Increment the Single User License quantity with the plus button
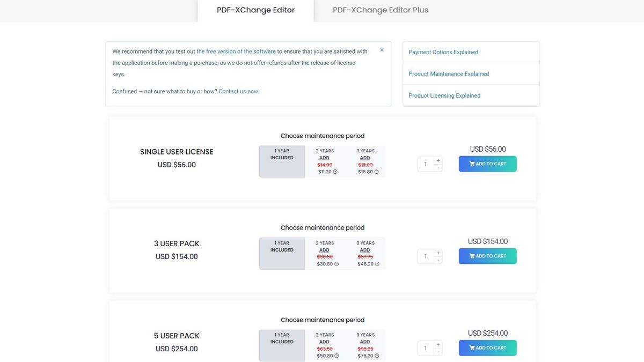This screenshot has width=644, height=362. click(438, 160)
